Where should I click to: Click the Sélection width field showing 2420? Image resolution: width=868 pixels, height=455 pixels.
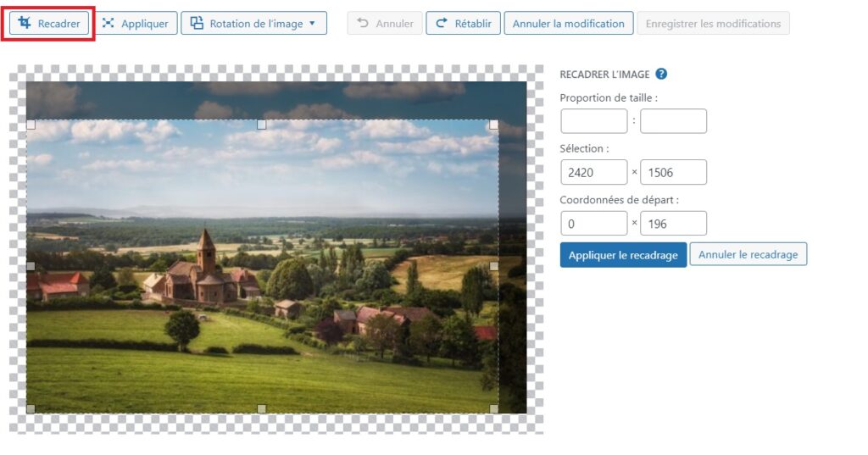(x=593, y=172)
